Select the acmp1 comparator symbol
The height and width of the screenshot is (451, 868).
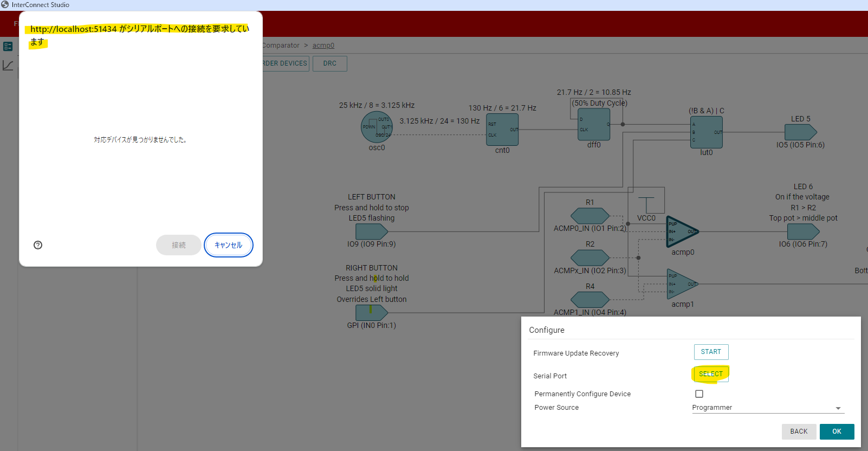click(x=682, y=284)
